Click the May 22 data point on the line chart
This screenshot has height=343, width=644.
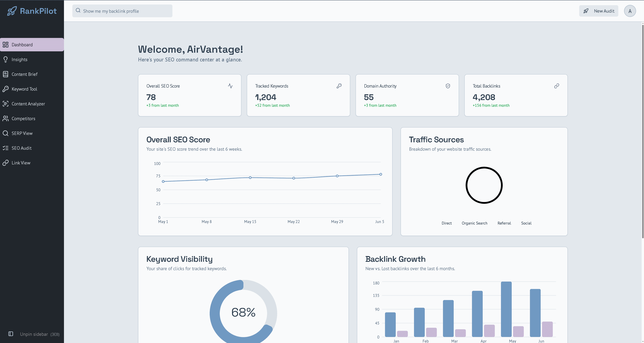[294, 178]
